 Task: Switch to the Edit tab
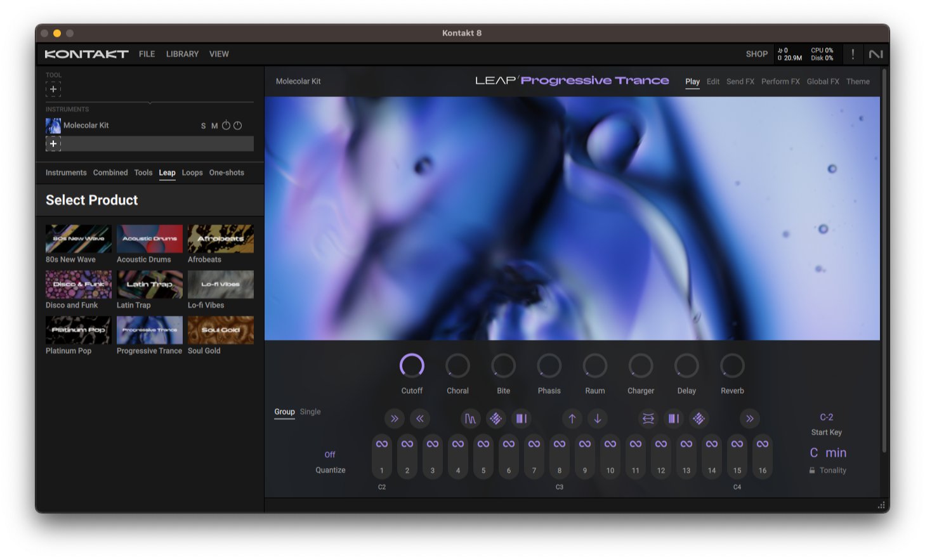pyautogui.click(x=712, y=81)
